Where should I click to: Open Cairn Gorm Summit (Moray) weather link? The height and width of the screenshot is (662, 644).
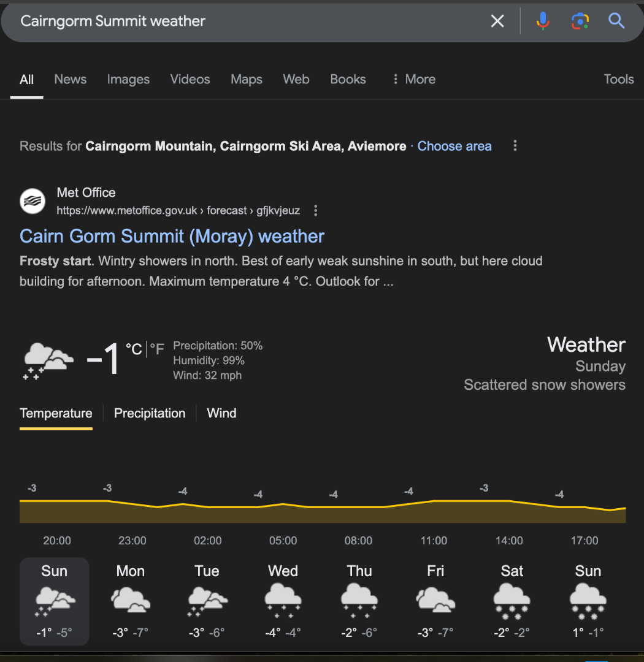(x=172, y=236)
